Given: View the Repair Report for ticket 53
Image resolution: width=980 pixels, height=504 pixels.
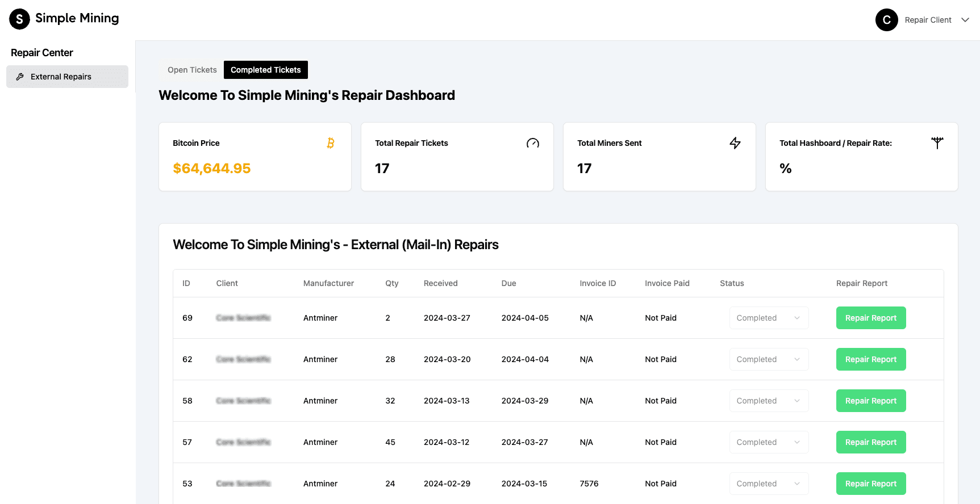Looking at the screenshot, I should point(871,484).
